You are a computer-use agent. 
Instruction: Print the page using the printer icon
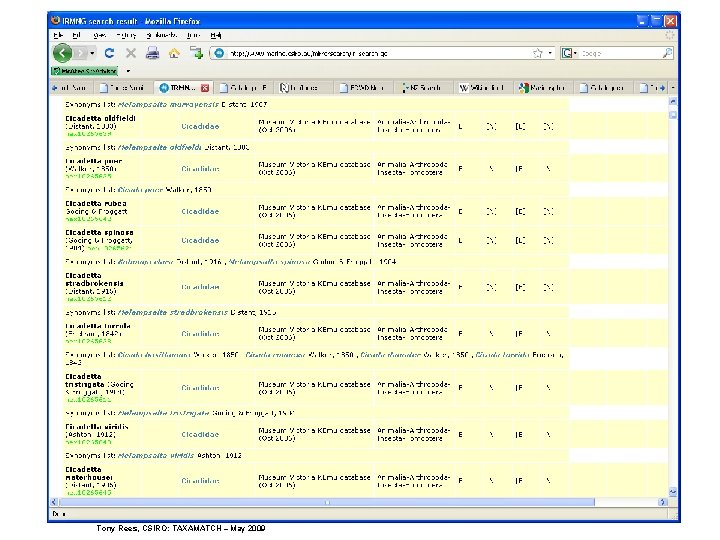point(152,53)
